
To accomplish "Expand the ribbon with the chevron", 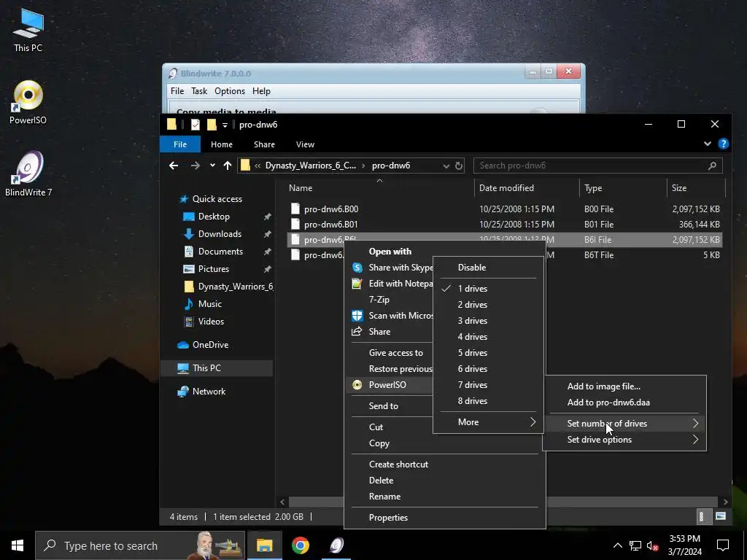I will point(708,144).
